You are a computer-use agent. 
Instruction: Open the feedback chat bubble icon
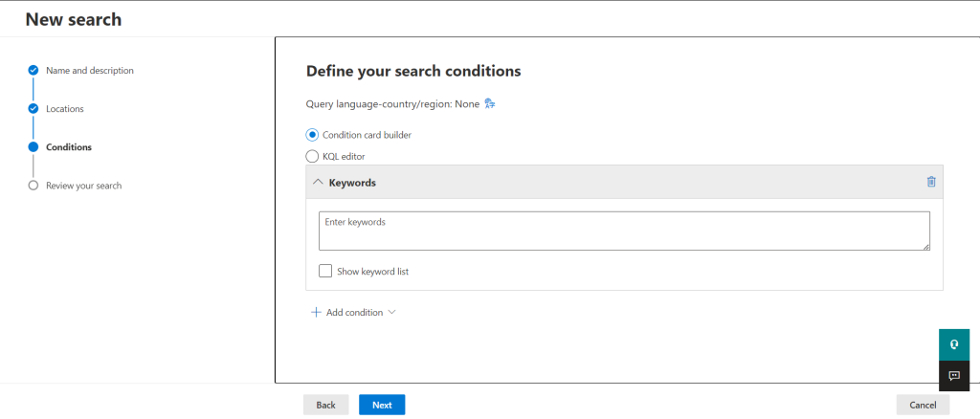[x=954, y=376]
